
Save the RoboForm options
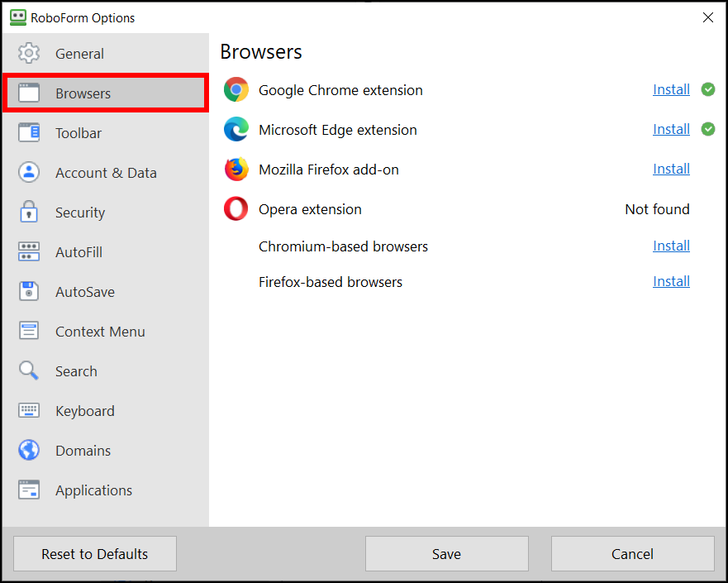[446, 553]
